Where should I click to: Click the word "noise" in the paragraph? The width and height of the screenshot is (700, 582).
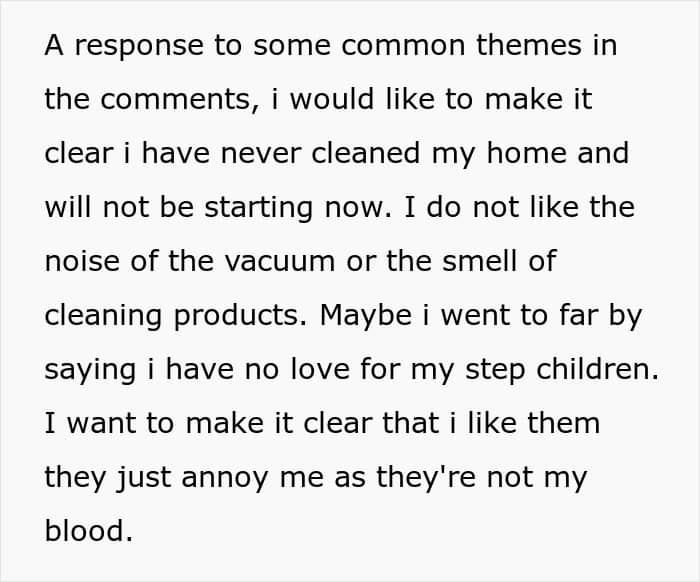(83, 261)
